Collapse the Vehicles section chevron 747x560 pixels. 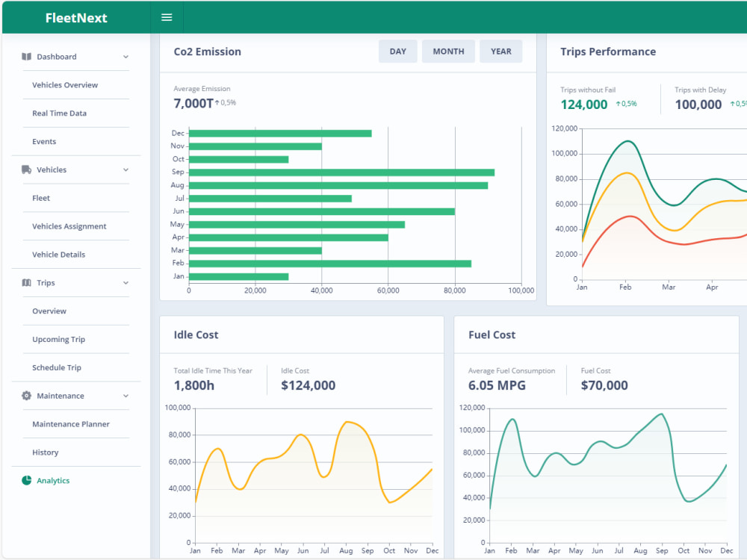point(125,169)
